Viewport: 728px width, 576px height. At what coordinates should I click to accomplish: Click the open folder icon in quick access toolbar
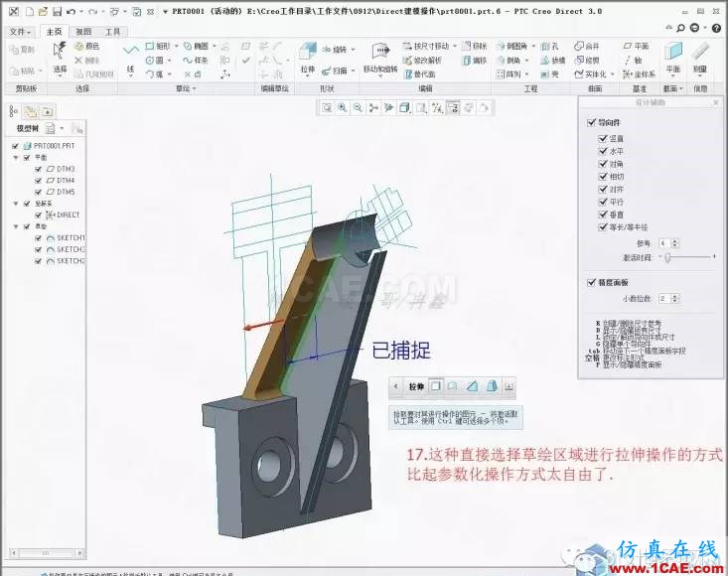tap(43, 12)
